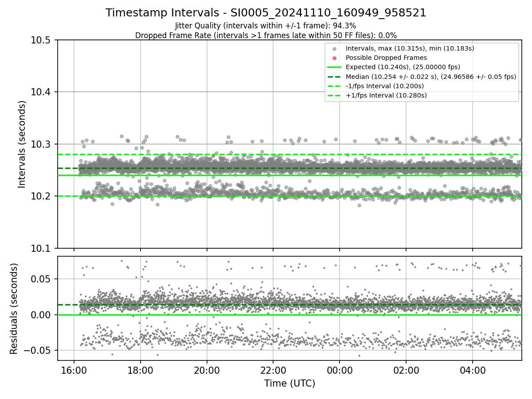Click the gray Intervals marker in legend
This screenshot has height=399, width=532.
(335, 49)
